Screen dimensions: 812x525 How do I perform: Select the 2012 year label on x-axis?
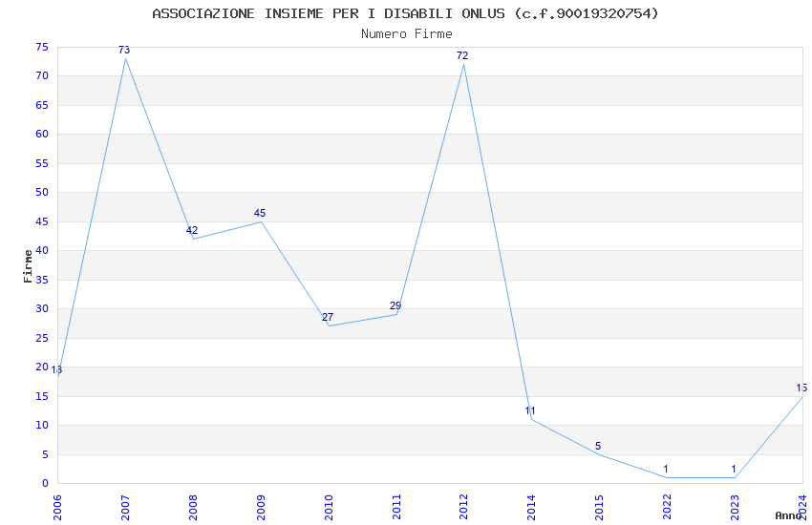pyautogui.click(x=463, y=508)
